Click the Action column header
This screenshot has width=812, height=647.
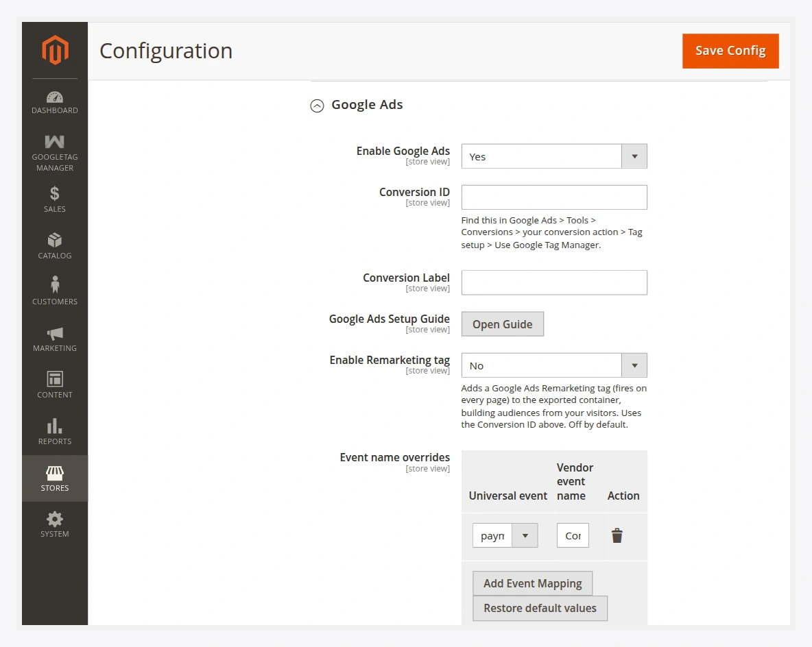pos(623,496)
